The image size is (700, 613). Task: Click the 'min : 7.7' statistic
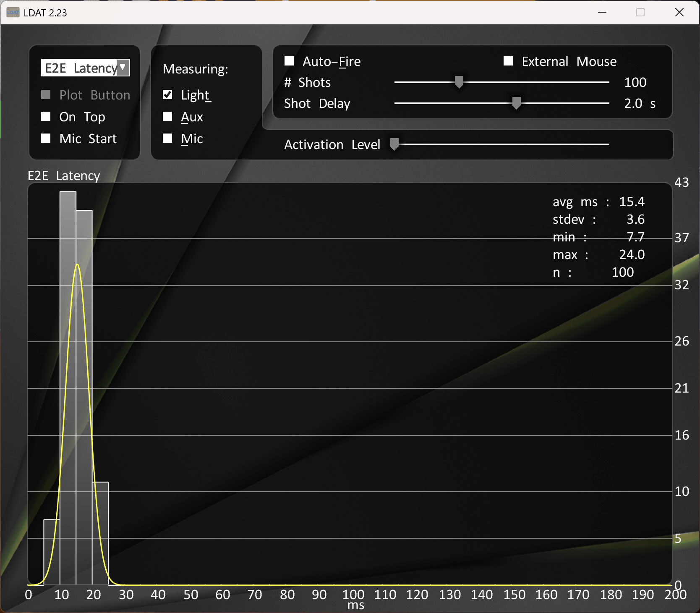(598, 237)
